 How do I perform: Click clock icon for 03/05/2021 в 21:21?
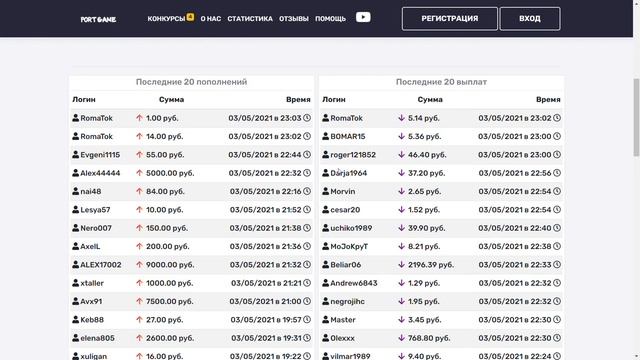pos(307,283)
